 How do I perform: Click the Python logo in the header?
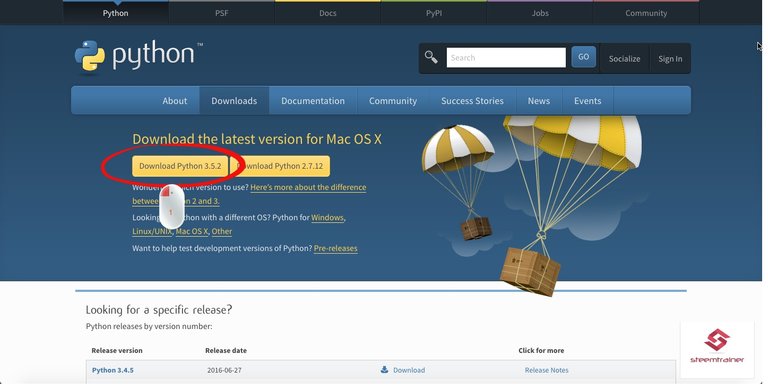pyautogui.click(x=139, y=56)
